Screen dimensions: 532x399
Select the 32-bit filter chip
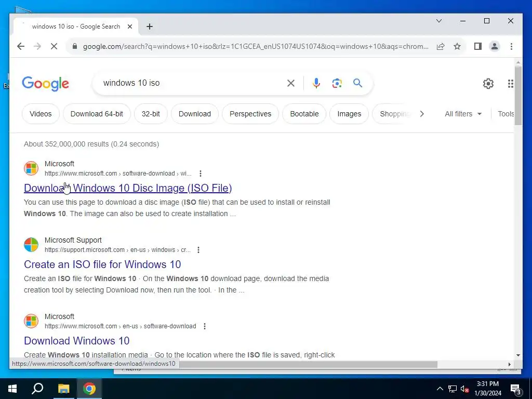pyautogui.click(x=151, y=114)
